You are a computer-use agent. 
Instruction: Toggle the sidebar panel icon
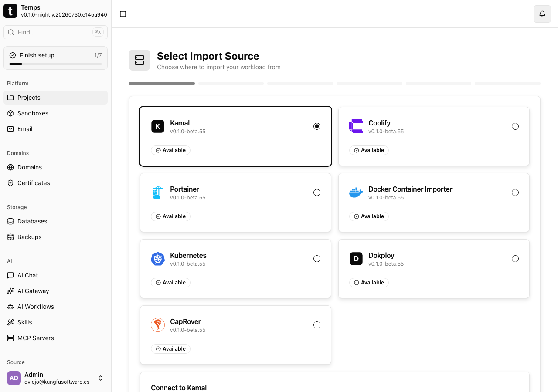(123, 14)
